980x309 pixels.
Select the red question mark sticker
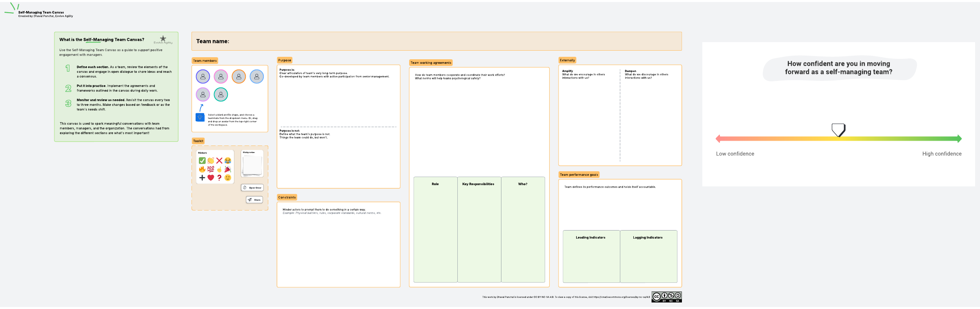219,178
